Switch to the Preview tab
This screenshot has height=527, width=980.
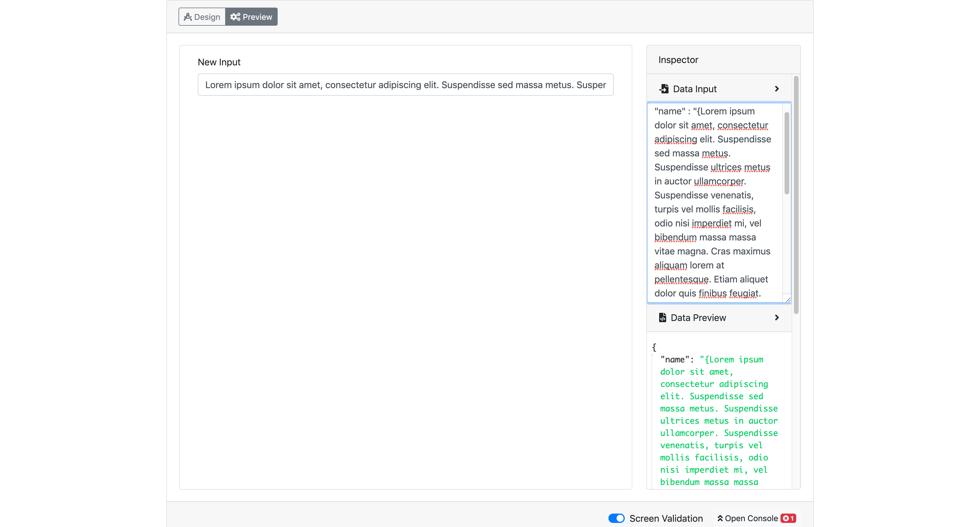click(251, 16)
